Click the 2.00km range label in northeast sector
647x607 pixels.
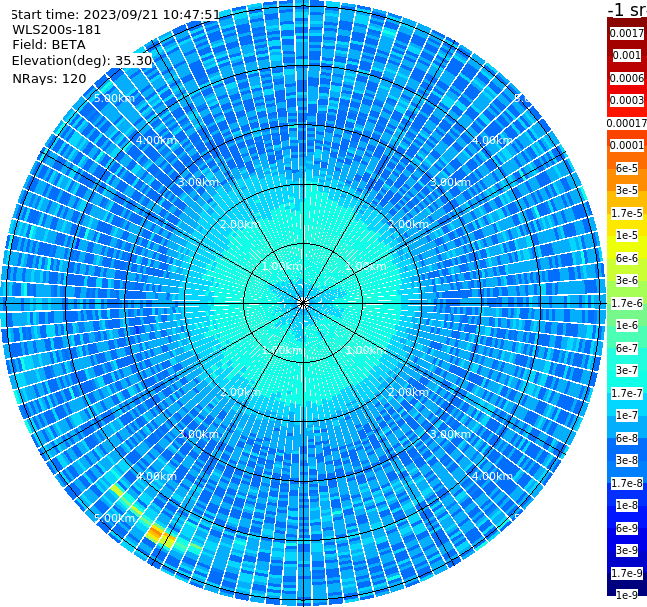click(408, 224)
